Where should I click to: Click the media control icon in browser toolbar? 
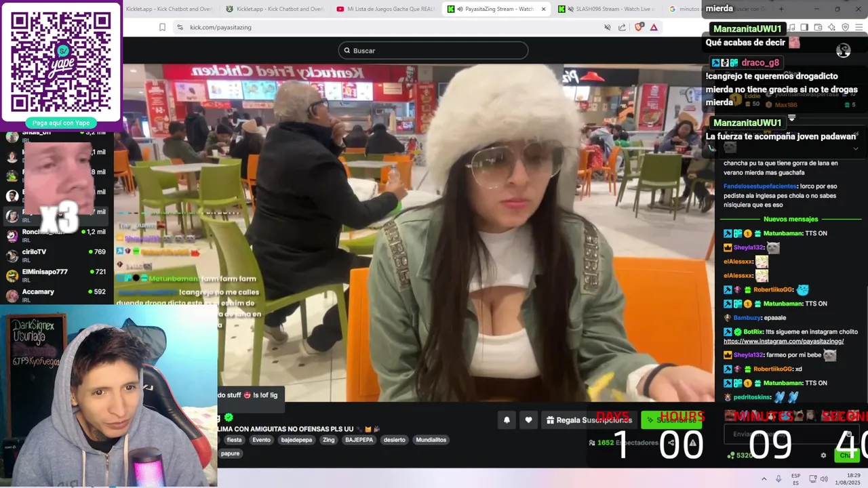(791, 27)
